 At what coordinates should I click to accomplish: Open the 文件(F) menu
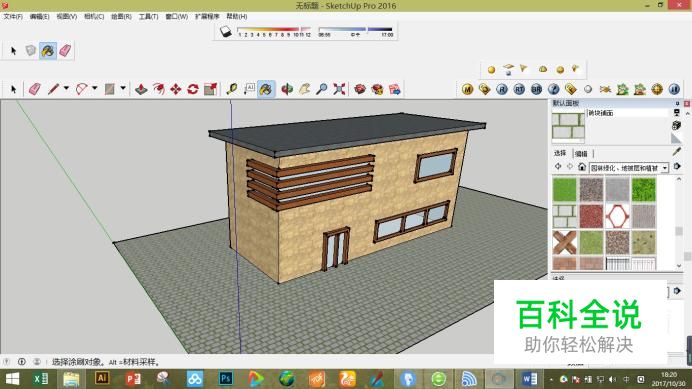(13, 16)
